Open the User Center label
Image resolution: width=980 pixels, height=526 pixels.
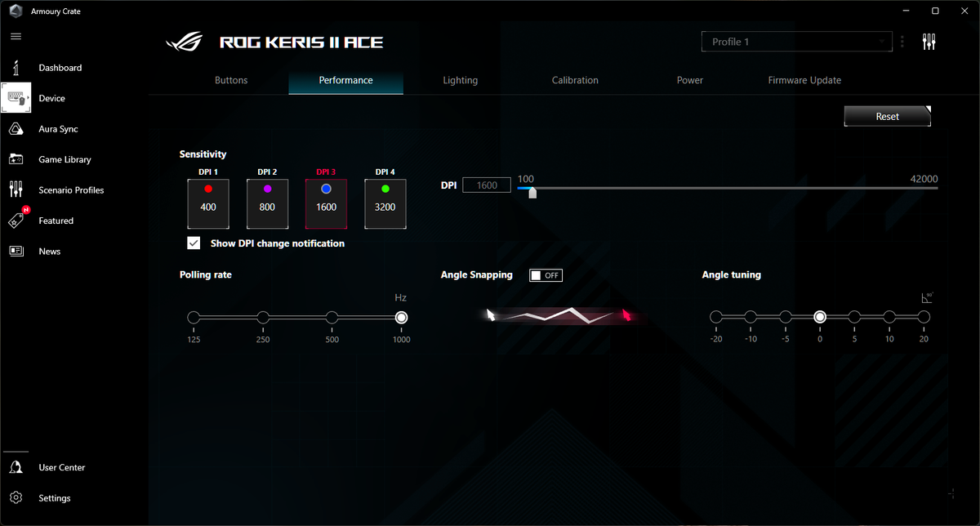62,467
